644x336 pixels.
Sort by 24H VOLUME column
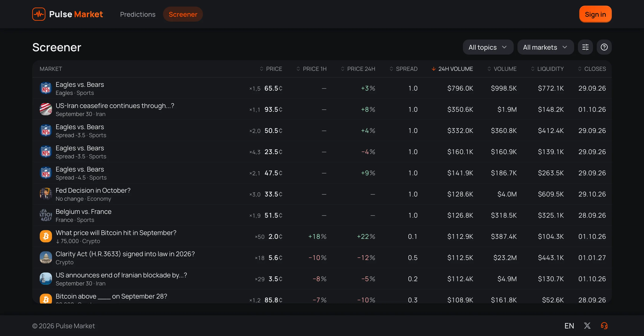[452, 69]
